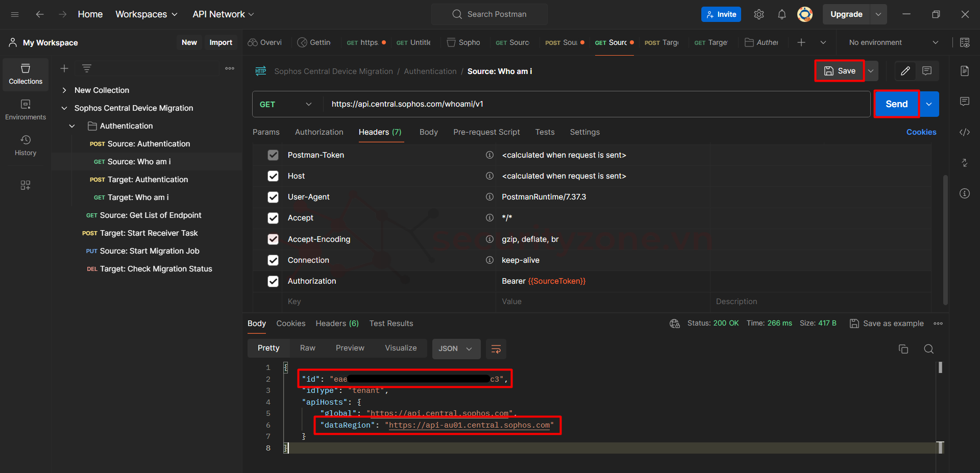
Task: Toggle response line wrap icon
Action: click(x=496, y=349)
